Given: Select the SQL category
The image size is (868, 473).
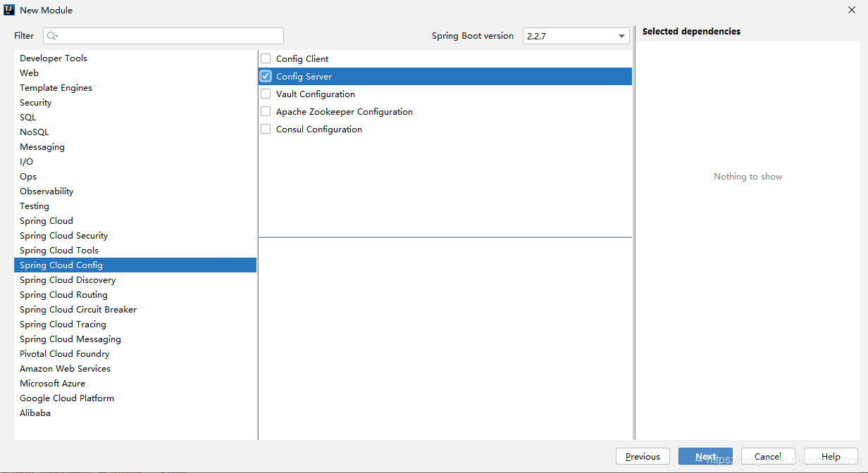Looking at the screenshot, I should [x=135, y=118].
